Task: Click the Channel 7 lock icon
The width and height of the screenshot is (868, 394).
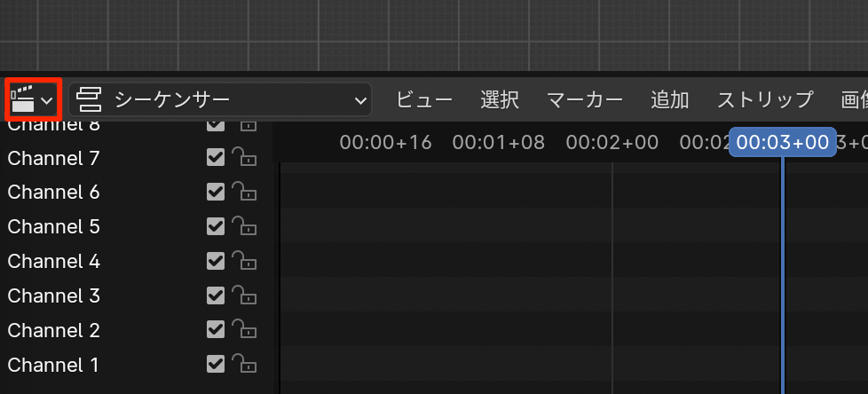Action: [244, 158]
